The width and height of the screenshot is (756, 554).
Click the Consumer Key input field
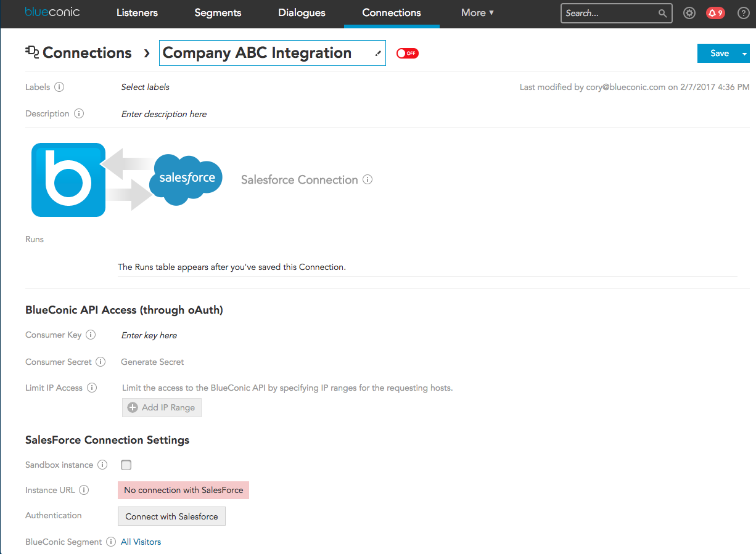click(x=149, y=335)
